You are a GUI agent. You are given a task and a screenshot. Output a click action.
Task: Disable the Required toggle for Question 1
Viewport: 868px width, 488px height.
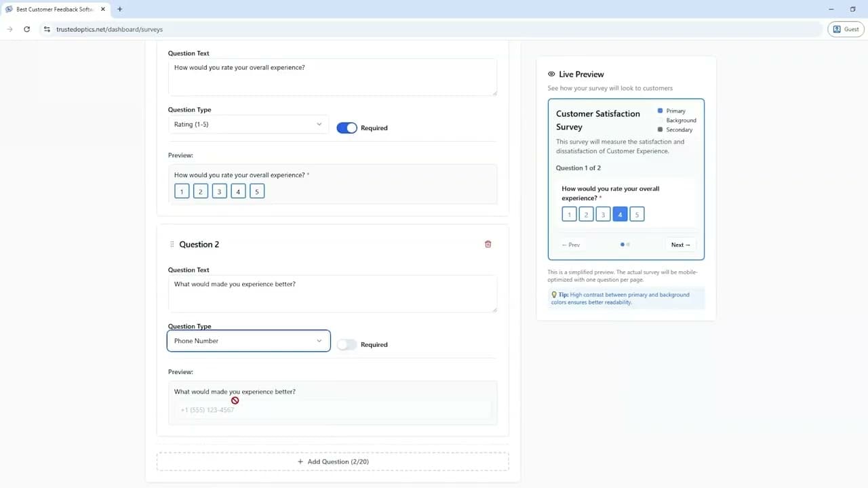click(347, 127)
